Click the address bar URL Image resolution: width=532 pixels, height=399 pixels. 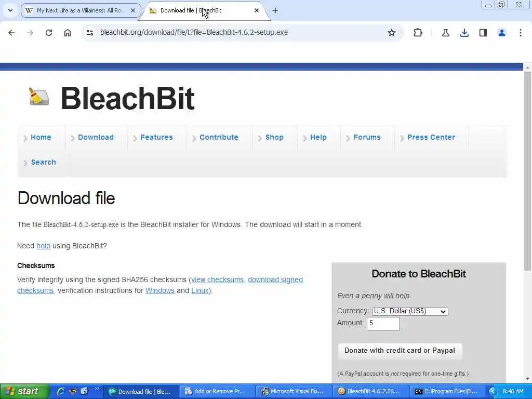click(194, 33)
